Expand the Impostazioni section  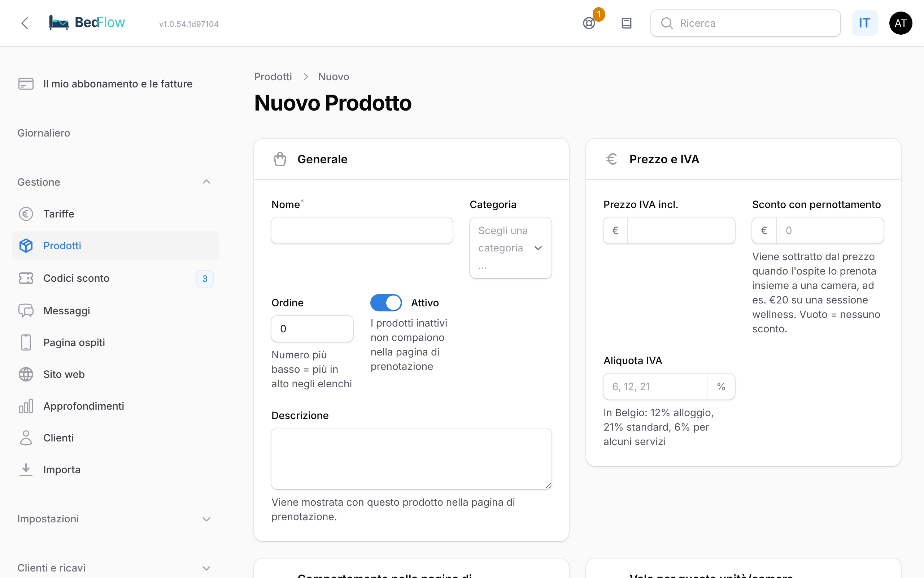coord(206,519)
